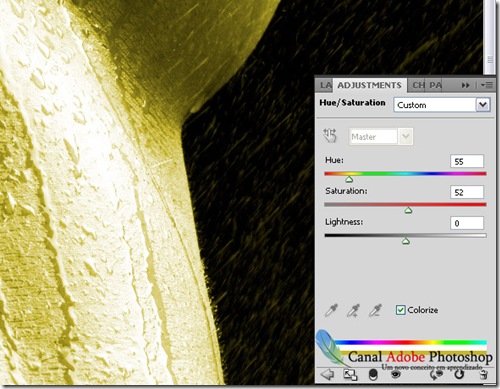Click the Hue value input field
500x389 pixels.
click(x=467, y=161)
